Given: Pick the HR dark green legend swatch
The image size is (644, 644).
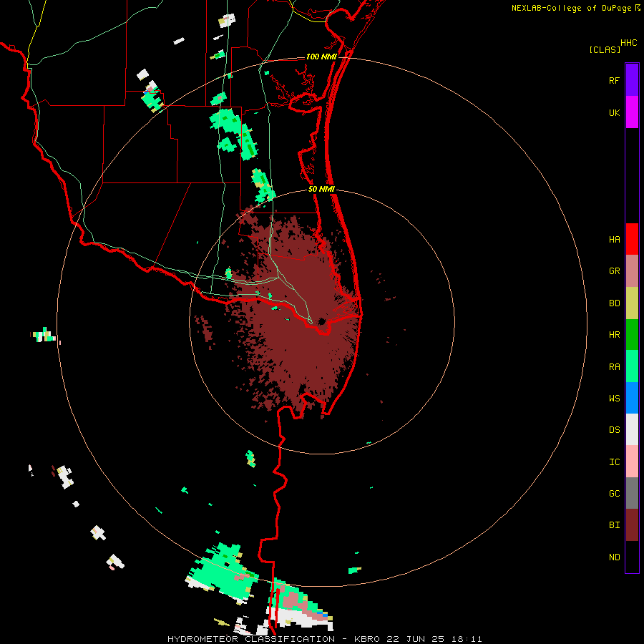Looking at the screenshot, I should pyautogui.click(x=632, y=335).
